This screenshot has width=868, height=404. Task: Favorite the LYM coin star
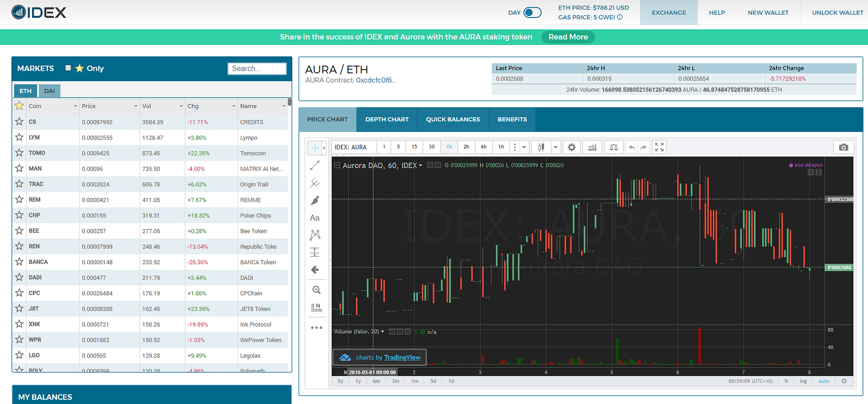click(19, 137)
